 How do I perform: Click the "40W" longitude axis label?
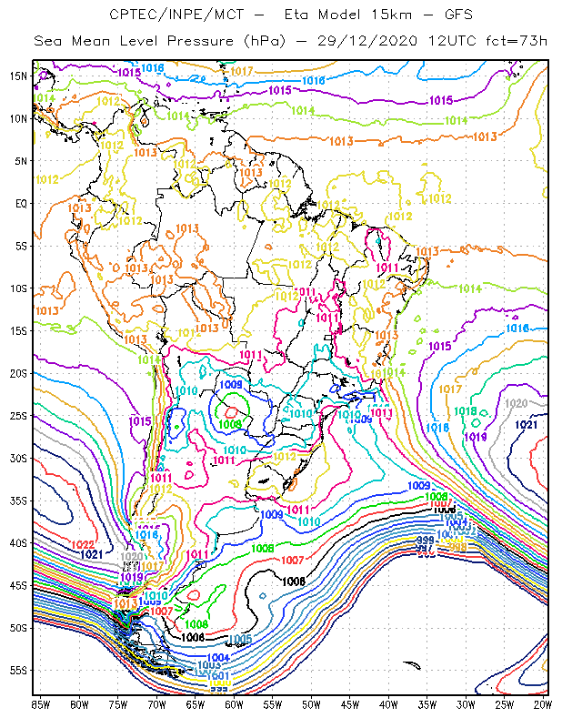[x=388, y=705]
